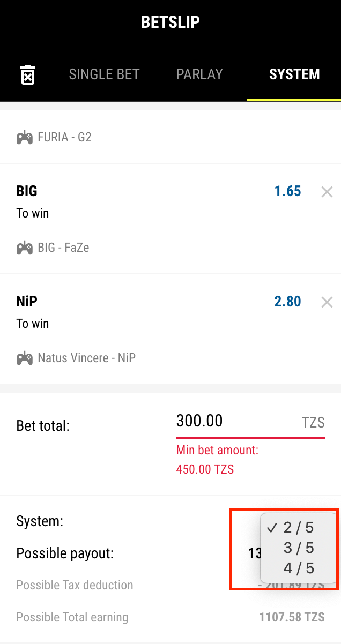
Task: Remove the BIG selection with its X
Action: pos(327,192)
